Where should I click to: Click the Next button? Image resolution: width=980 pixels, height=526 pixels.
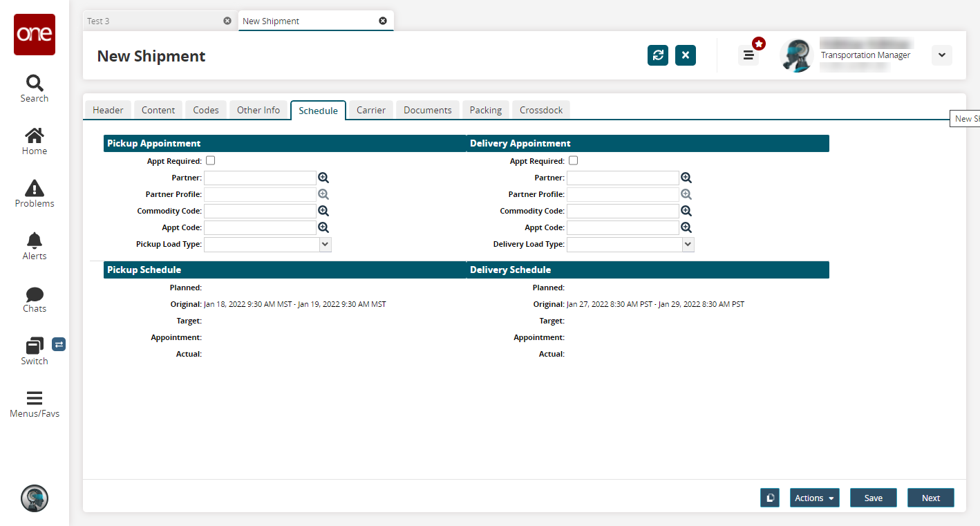coord(930,498)
